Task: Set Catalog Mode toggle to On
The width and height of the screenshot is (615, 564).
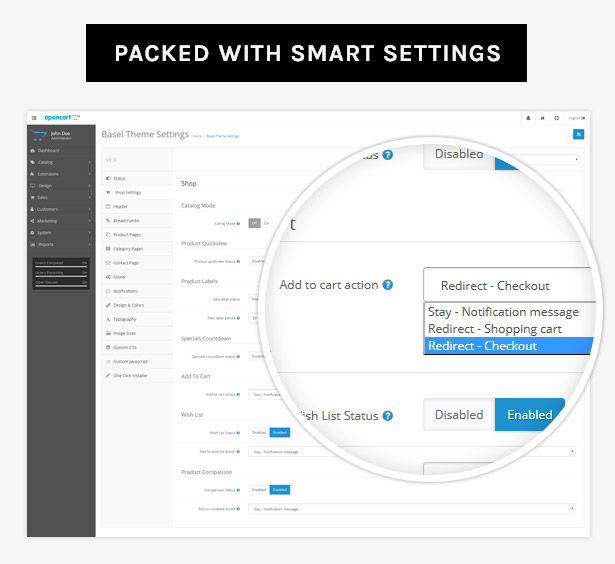Action: click(x=266, y=223)
